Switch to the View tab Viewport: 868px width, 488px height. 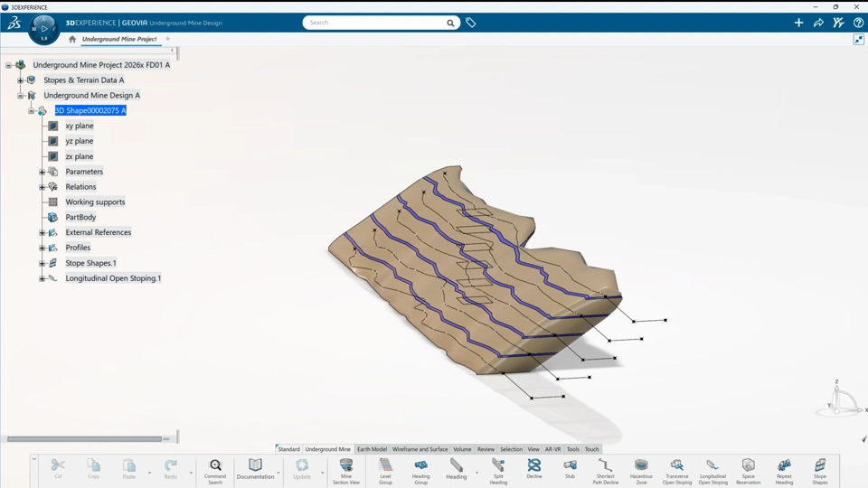[x=533, y=449]
